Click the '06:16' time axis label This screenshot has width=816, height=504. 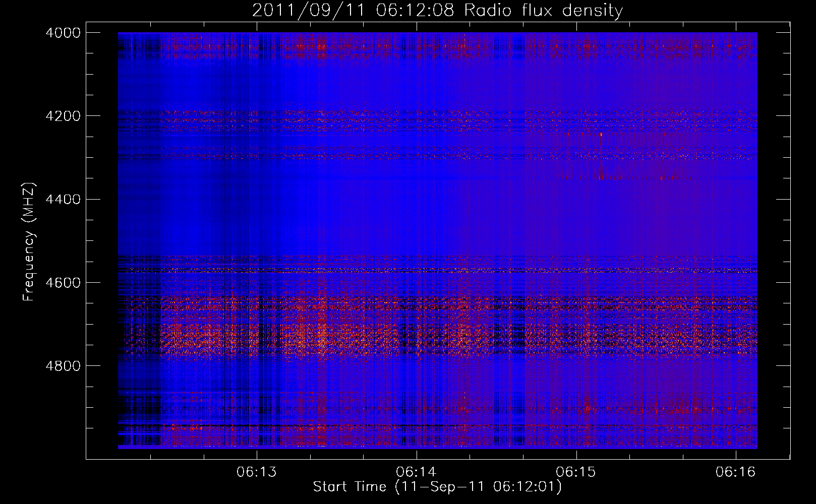(736, 472)
